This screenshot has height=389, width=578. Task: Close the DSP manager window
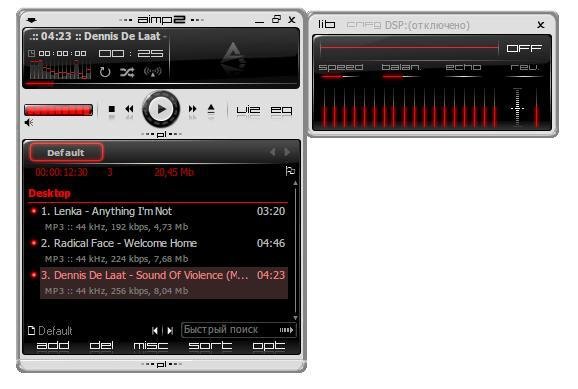pos(540,25)
